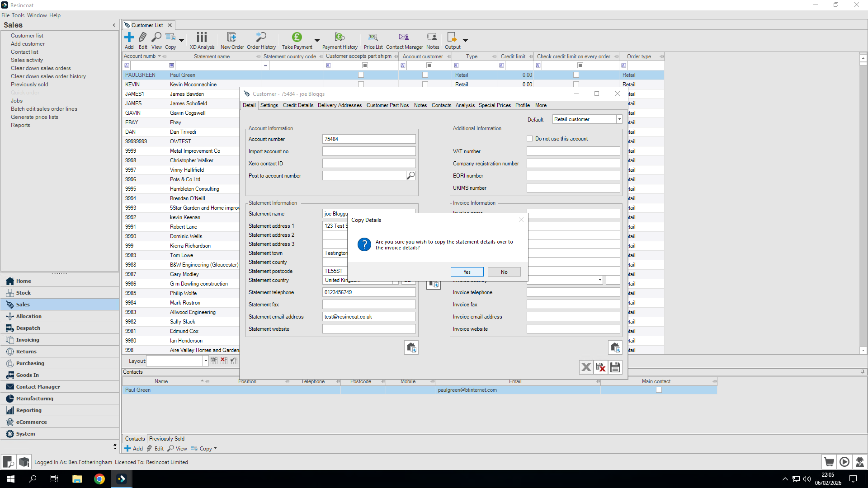
Task: Tick Do not use this account
Action: 529,139
